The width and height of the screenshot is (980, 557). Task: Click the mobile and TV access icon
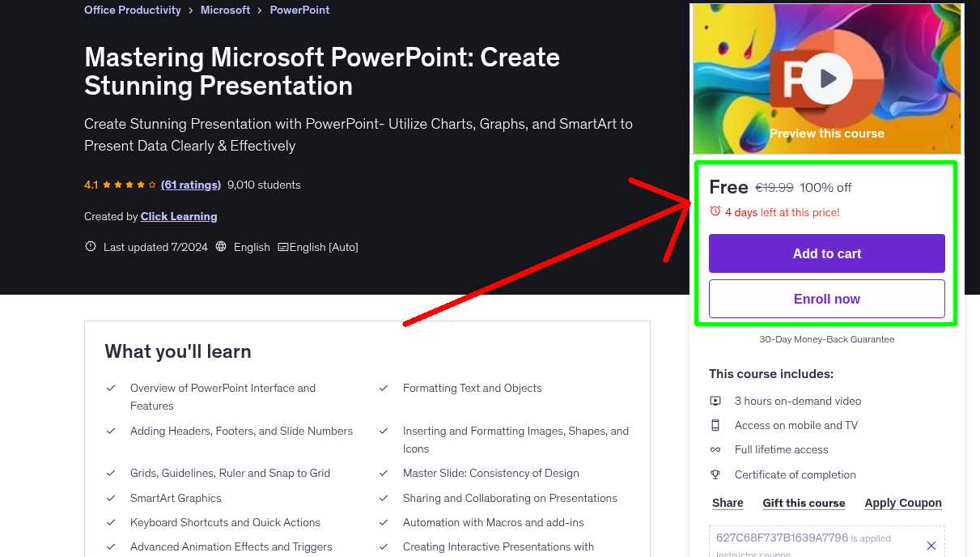715,424
